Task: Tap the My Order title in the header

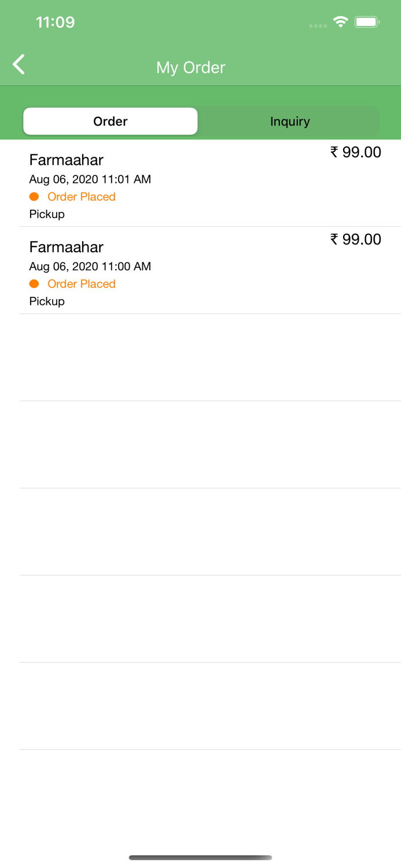Action: pos(191,68)
